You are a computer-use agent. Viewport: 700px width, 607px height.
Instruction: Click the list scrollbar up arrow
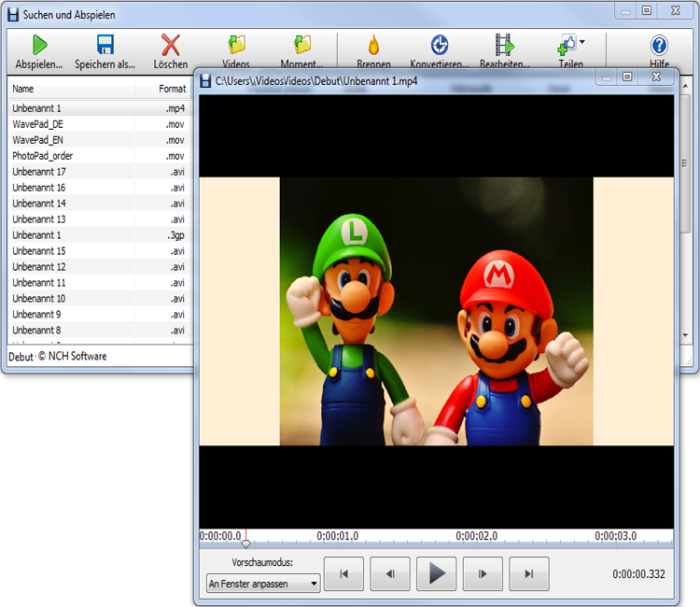click(686, 86)
